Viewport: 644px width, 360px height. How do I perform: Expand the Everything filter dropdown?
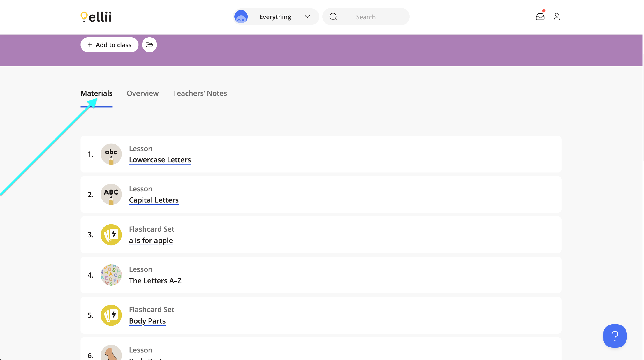click(275, 17)
